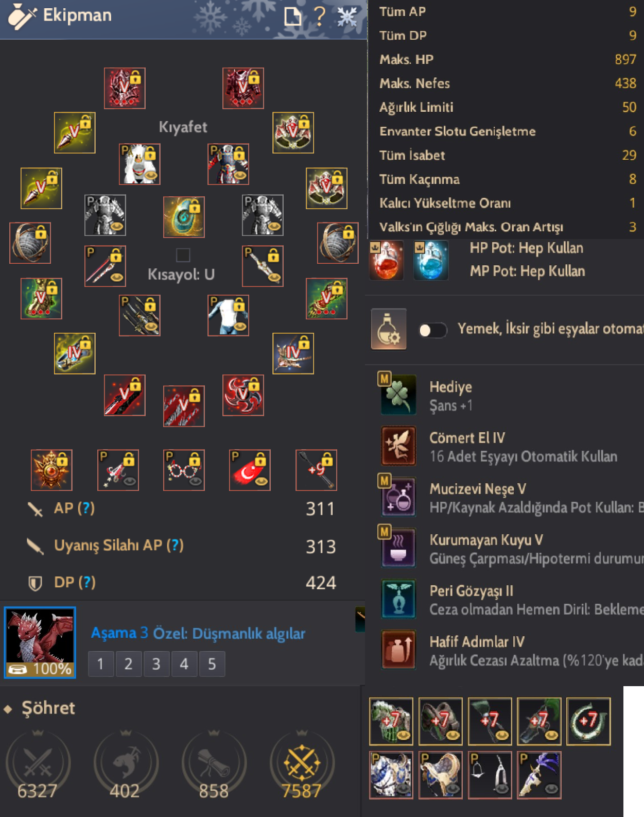Select preset tab 5 next to pet
The height and width of the screenshot is (817, 644).
pos(212,664)
